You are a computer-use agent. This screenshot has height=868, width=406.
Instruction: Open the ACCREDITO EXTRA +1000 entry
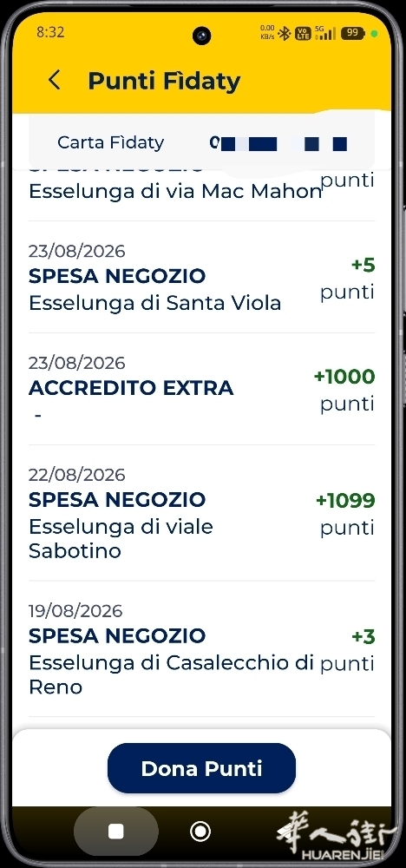click(201, 389)
